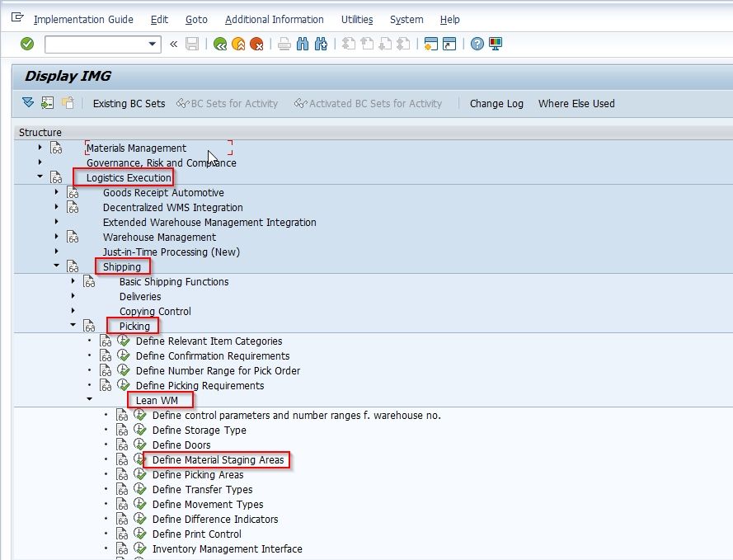Expand the Basic Shipping Functions node
The image size is (733, 560).
pyautogui.click(x=73, y=280)
